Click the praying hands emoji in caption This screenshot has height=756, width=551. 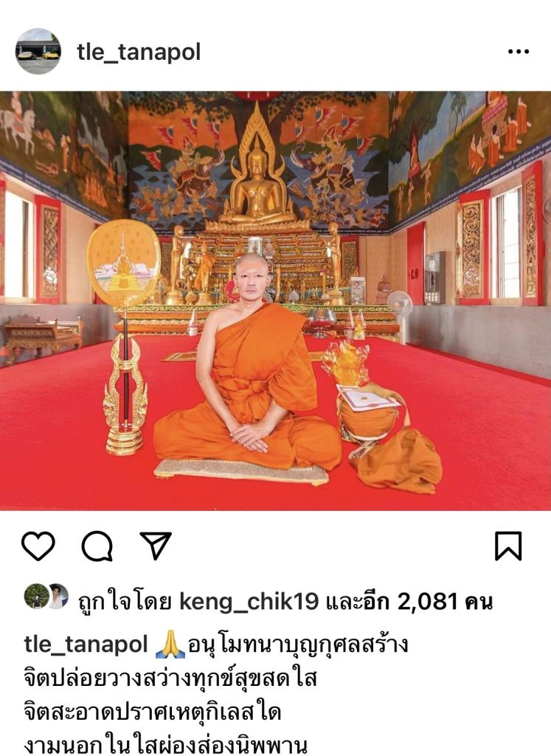(x=170, y=645)
